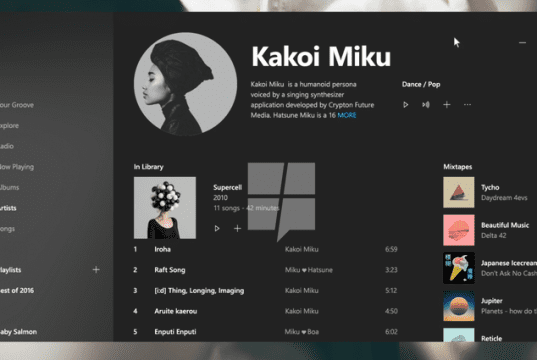
Task: Open the Jupiter mixtape title
Action: click(491, 301)
